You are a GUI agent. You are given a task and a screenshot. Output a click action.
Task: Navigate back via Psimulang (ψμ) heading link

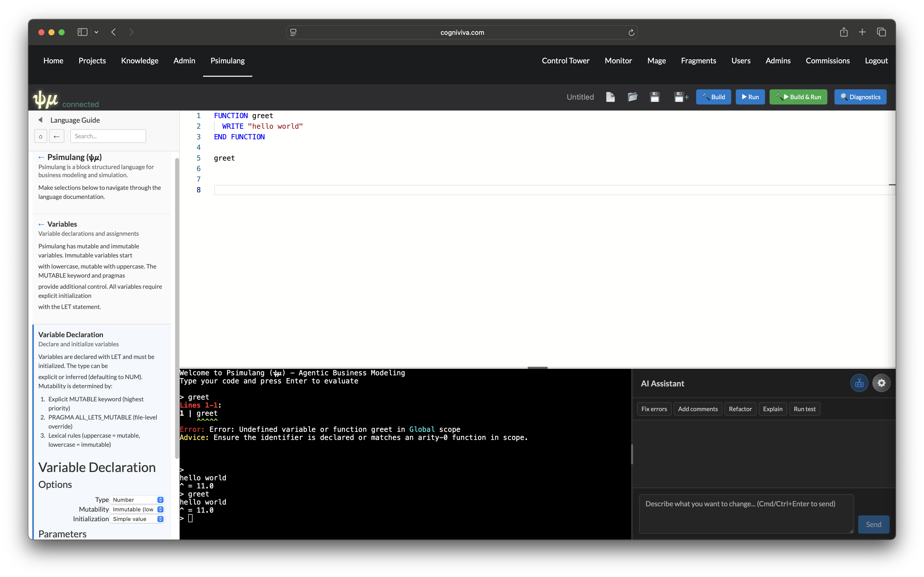click(70, 157)
